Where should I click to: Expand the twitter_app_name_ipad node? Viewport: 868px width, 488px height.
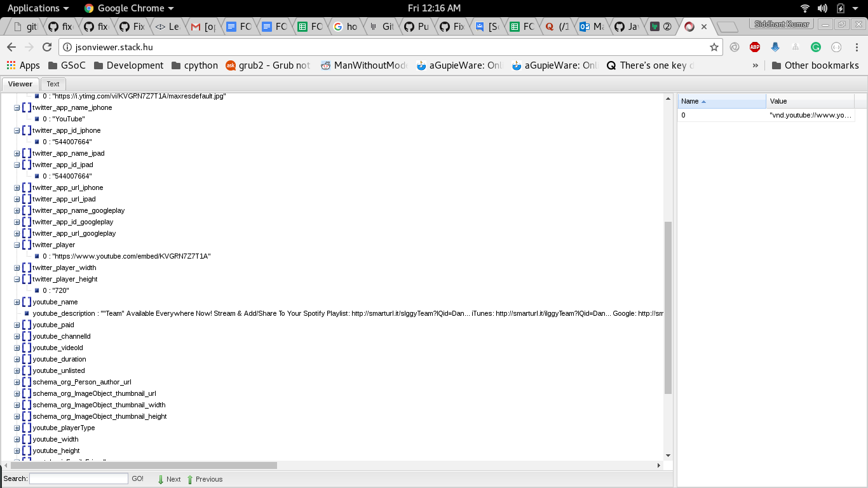[17, 153]
